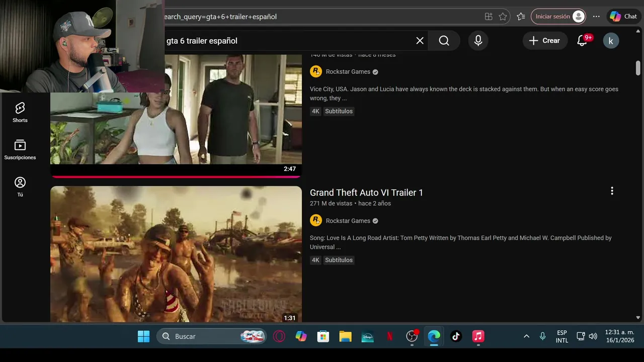Open more options for Trailer 1 video
Viewport: 644px width, 362px height.
(612, 191)
